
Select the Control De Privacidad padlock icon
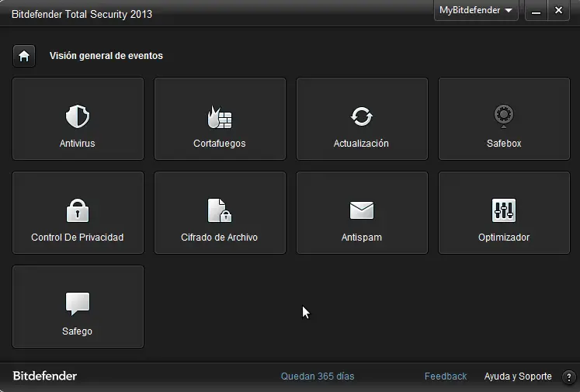coord(78,210)
